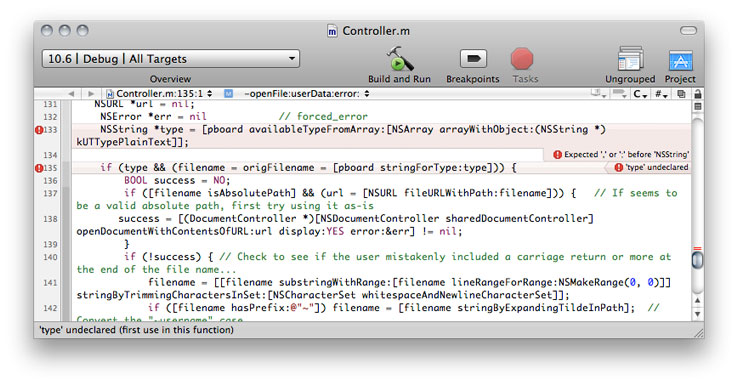Click the counterpart file icon
The image size is (738, 385).
tap(681, 94)
